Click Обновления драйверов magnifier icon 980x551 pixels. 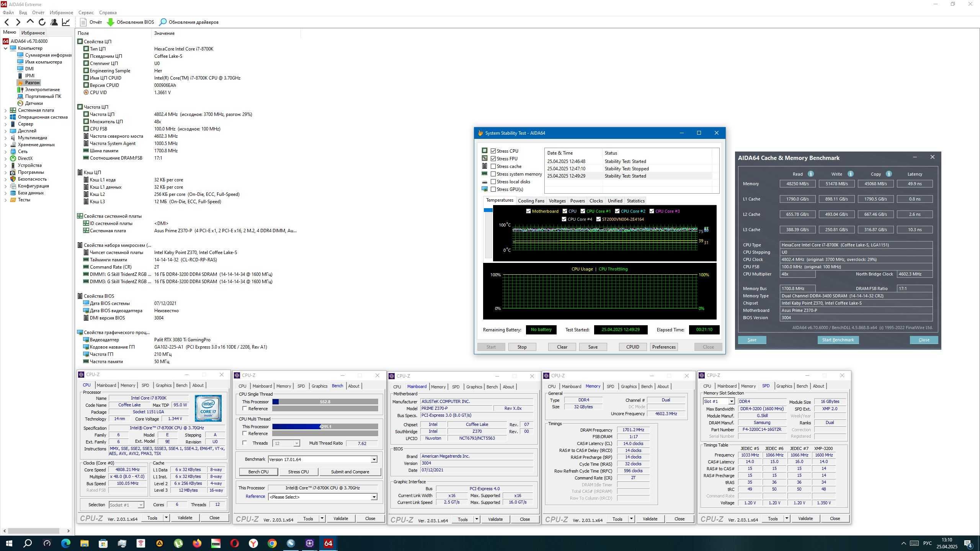(163, 22)
